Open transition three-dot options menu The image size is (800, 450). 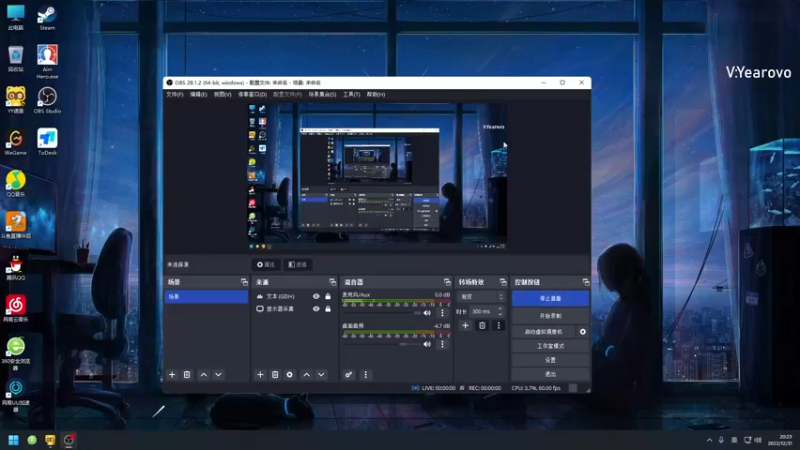pos(499,326)
